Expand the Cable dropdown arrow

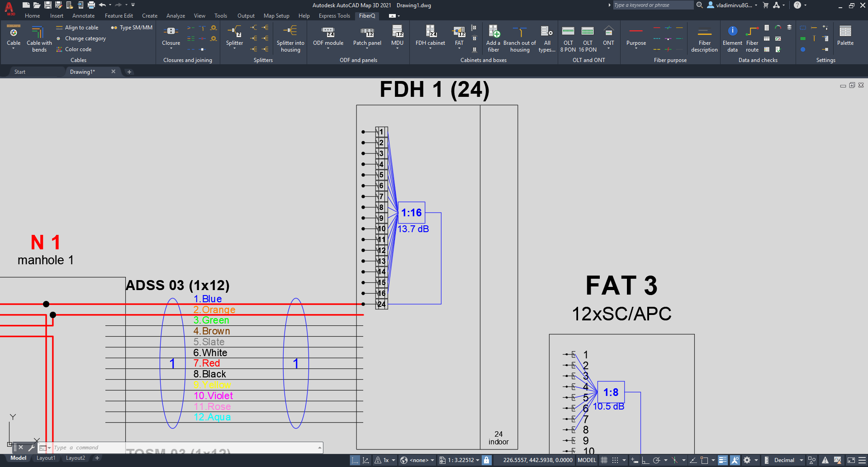(14, 48)
